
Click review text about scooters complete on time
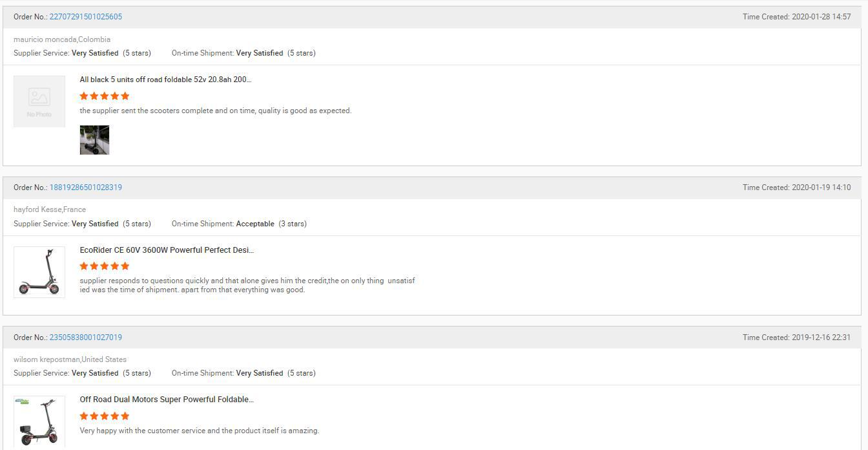(216, 111)
